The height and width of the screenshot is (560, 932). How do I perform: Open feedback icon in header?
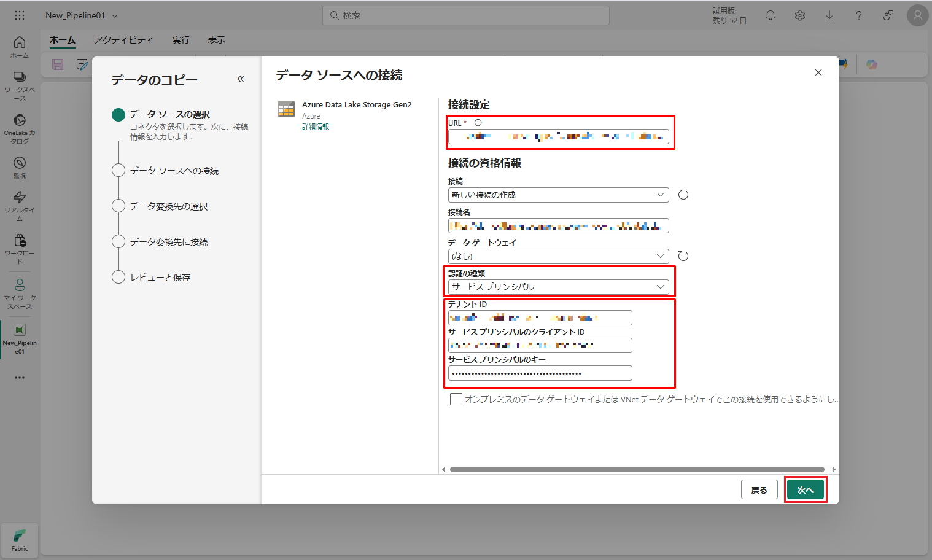pyautogui.click(x=888, y=15)
